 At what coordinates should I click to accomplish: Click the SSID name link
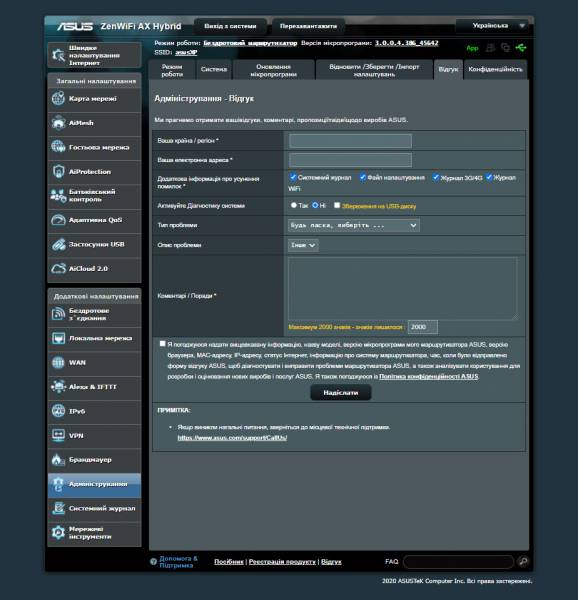tap(186, 52)
